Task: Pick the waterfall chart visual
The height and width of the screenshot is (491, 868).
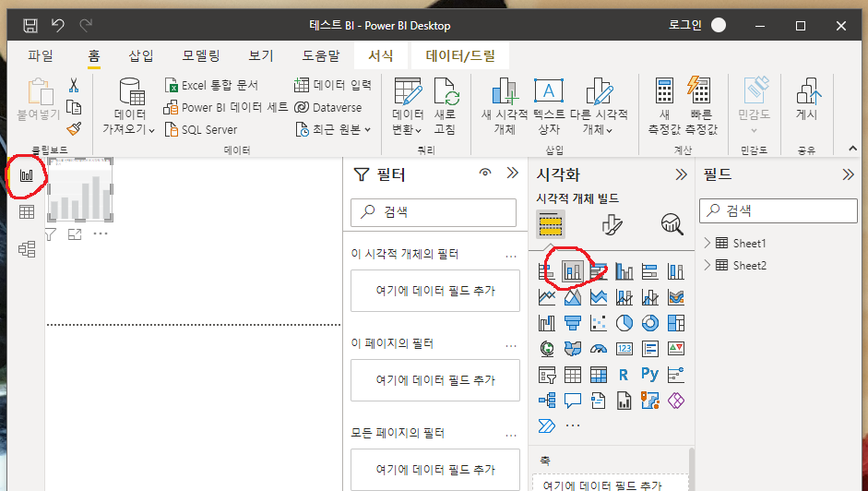Action: (546, 322)
